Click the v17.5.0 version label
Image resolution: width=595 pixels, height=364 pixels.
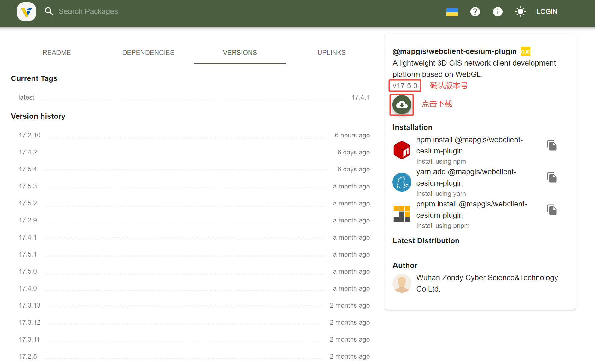[405, 86]
